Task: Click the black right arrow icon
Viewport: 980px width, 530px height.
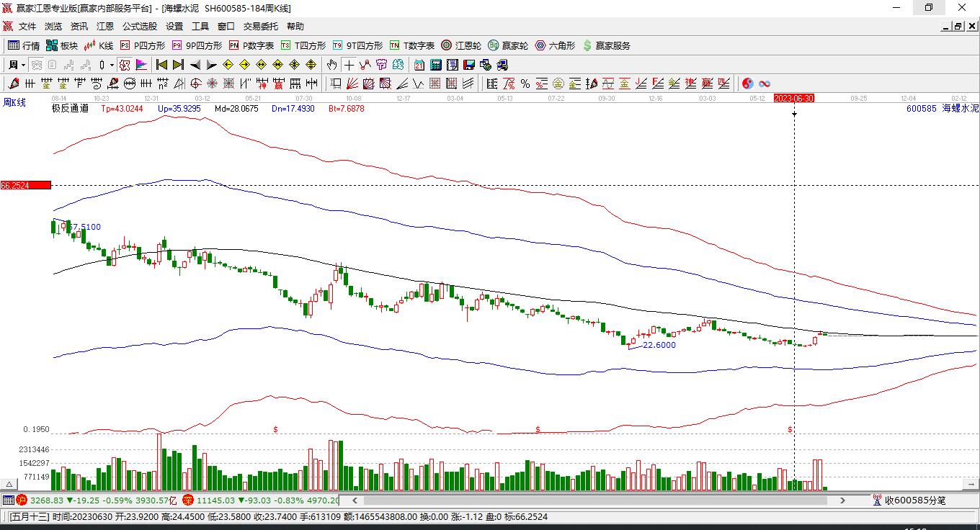Action: pos(211,65)
